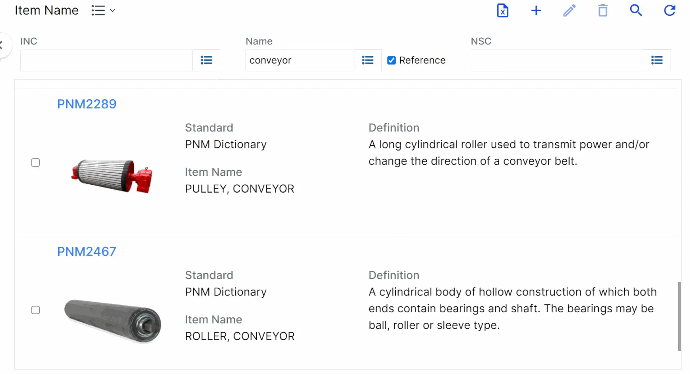The height and width of the screenshot is (374, 690).
Task: Select the PNM2289 row checkbox
Action: pyautogui.click(x=36, y=162)
